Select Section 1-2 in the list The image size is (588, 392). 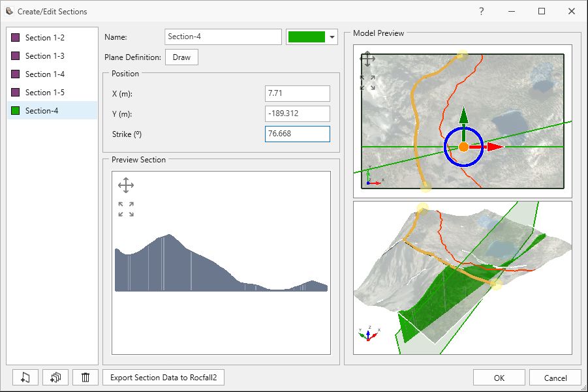pyautogui.click(x=52, y=37)
